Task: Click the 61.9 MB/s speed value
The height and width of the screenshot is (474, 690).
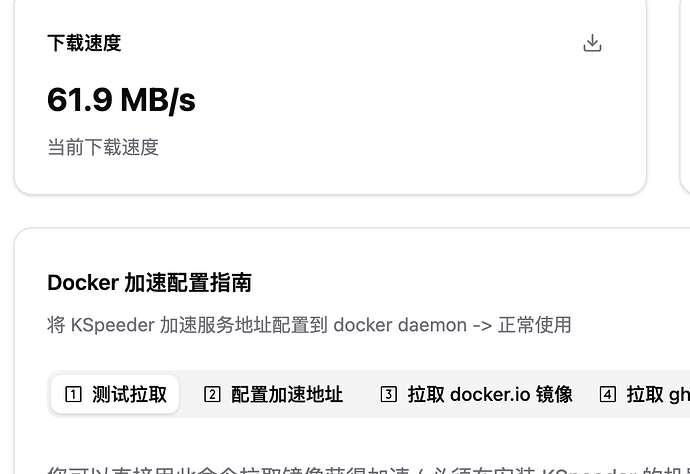Action: (x=121, y=100)
